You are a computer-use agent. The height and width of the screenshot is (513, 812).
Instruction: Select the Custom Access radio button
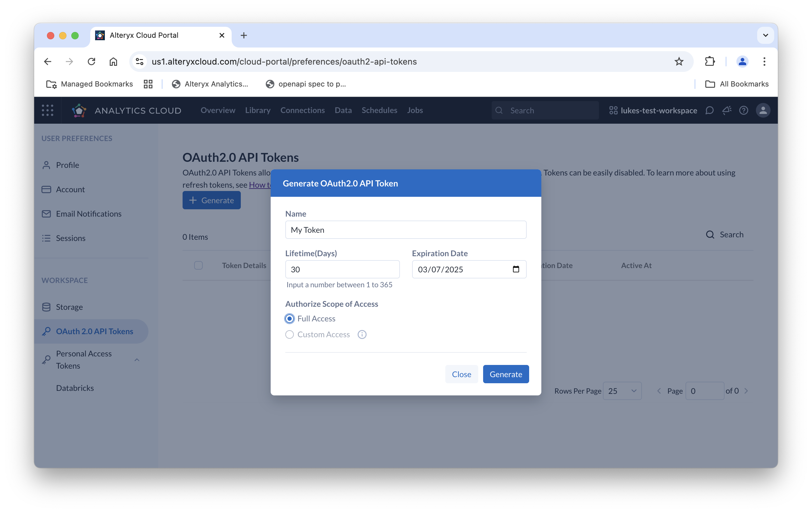point(289,334)
